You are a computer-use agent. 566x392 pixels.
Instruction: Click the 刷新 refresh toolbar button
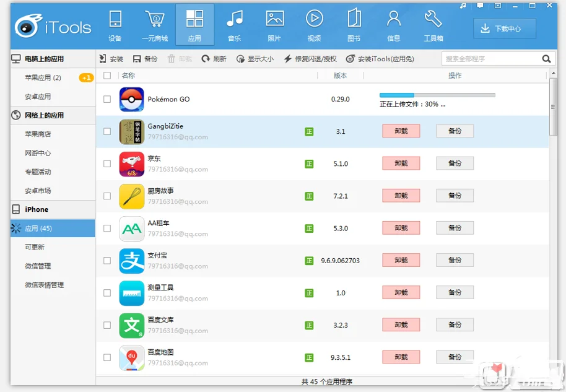(x=214, y=59)
